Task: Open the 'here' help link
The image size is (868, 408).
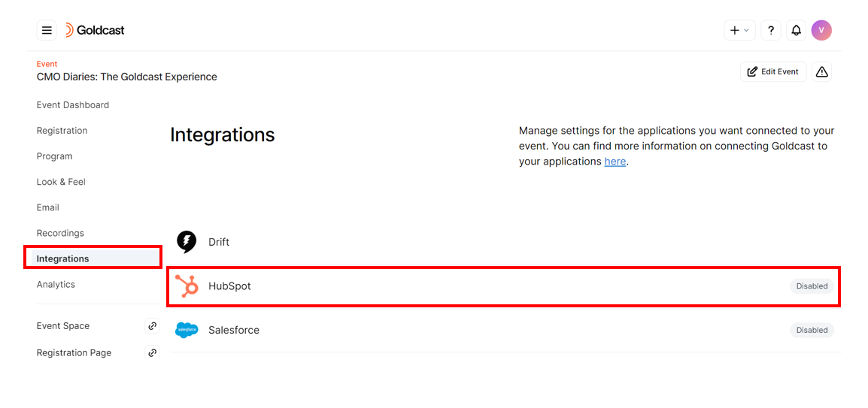Action: [x=615, y=162]
